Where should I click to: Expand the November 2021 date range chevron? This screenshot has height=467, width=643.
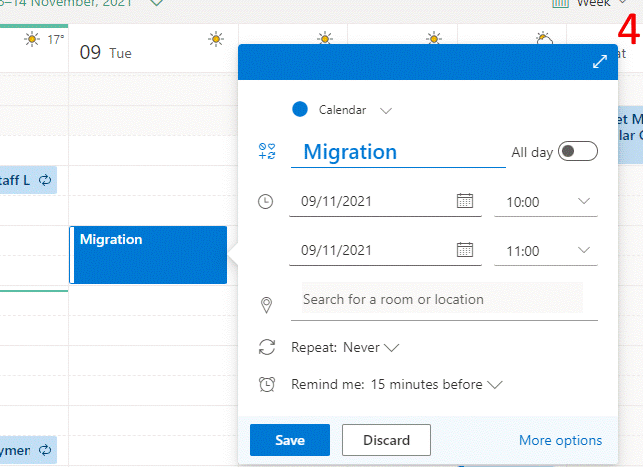157,3
